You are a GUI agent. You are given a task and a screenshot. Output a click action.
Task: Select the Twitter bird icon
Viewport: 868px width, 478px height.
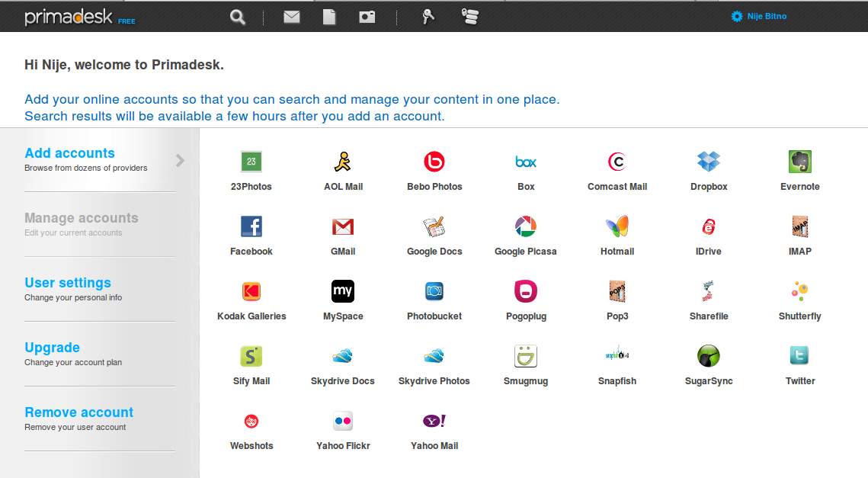[x=799, y=356]
